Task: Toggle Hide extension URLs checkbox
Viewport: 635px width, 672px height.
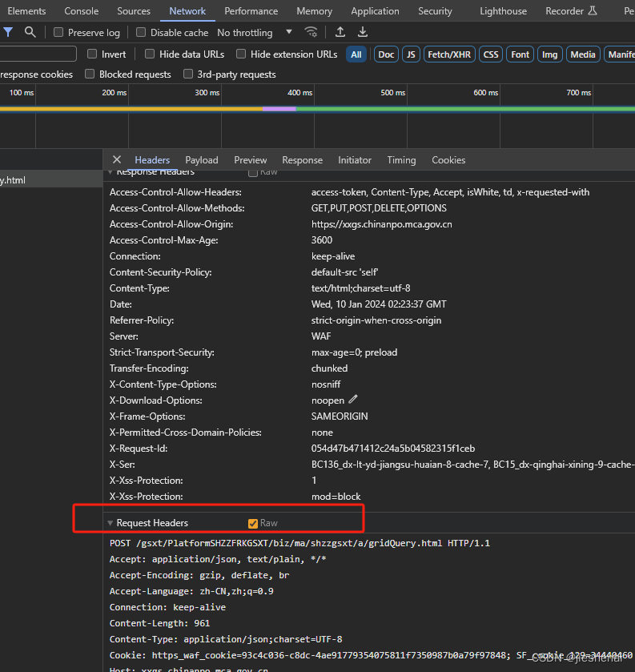Action: pyautogui.click(x=241, y=54)
